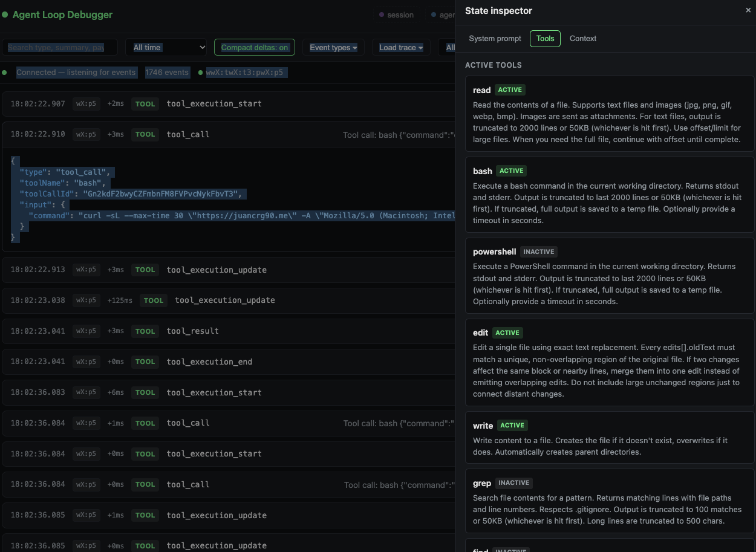The image size is (756, 552).
Task: Expand the 18:02:36.083 tool_execution_start row
Action: [x=229, y=392]
